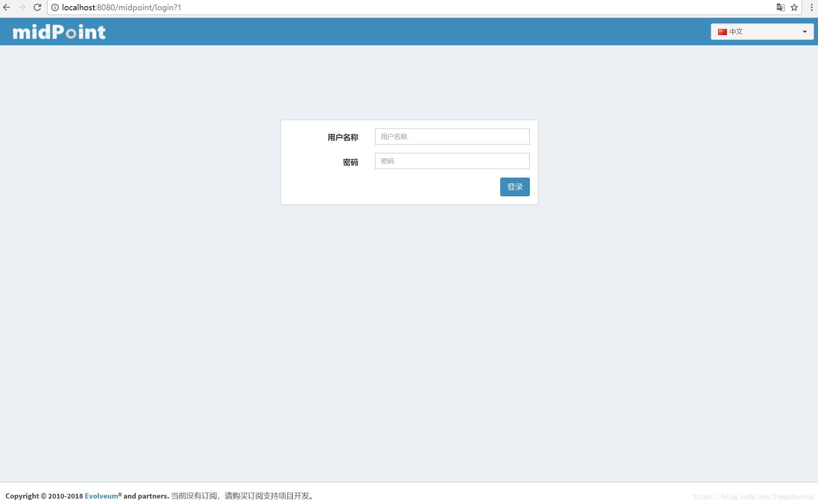Go back using browser back arrow

pos(7,7)
